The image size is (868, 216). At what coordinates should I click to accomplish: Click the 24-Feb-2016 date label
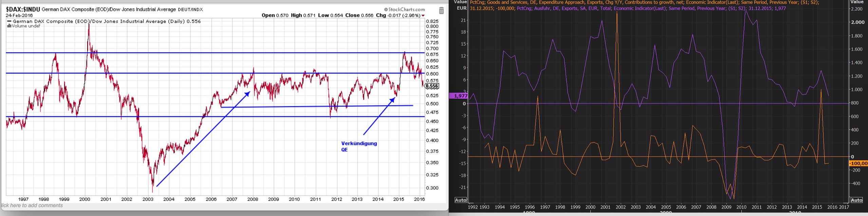point(19,15)
